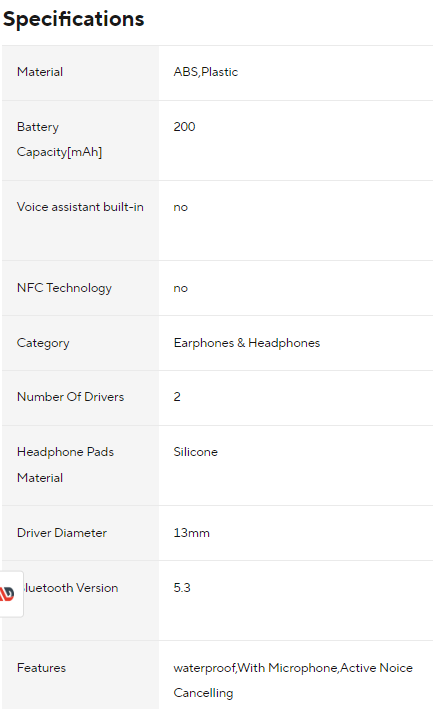Click the NFC Technology 'no' value
The image size is (433, 709).
tap(180, 288)
